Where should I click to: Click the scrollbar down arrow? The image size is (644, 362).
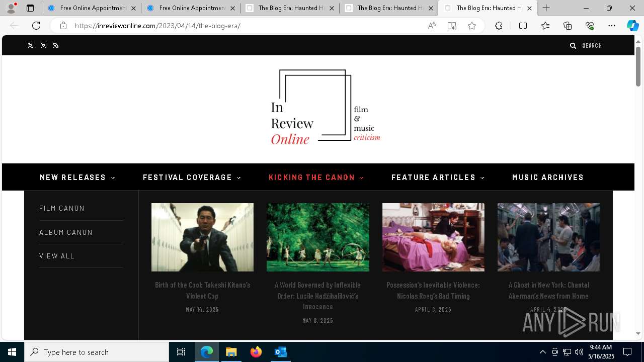(638, 333)
